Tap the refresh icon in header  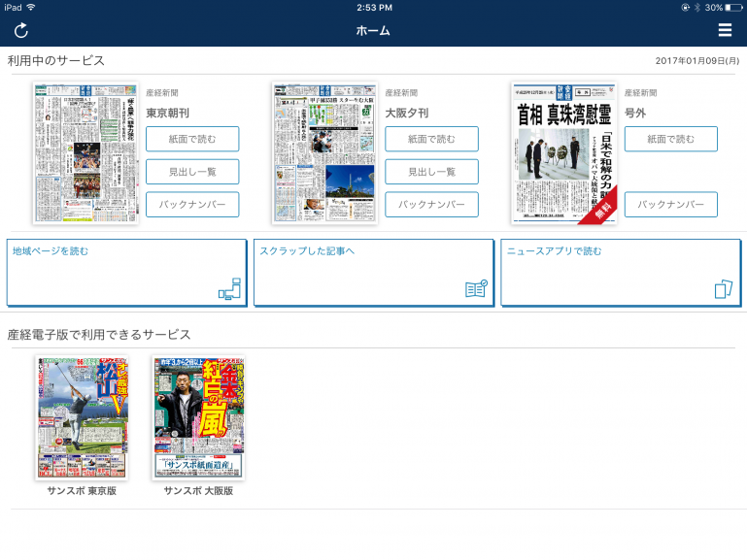[21, 30]
